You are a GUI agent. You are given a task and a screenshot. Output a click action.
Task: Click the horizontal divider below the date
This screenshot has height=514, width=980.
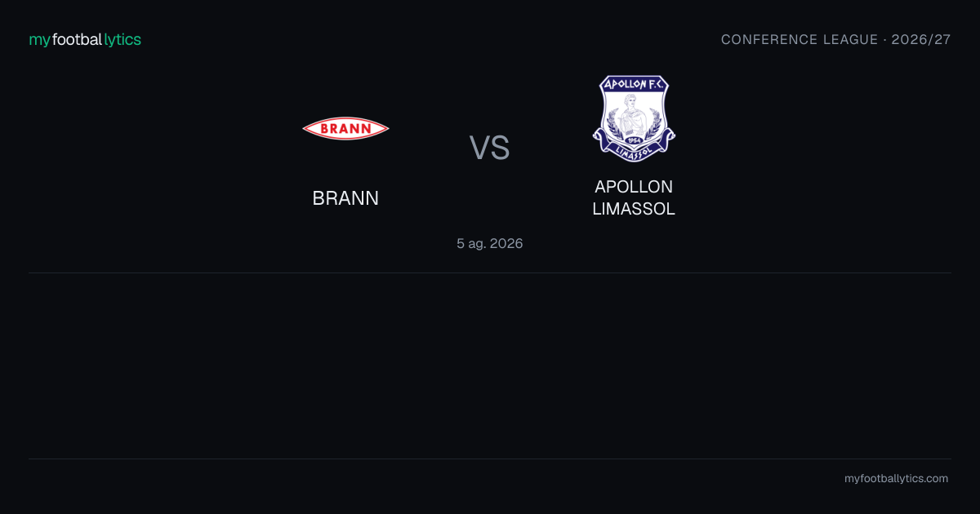(x=490, y=273)
